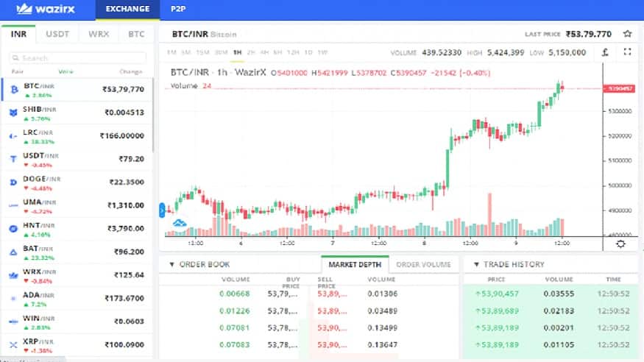This screenshot has width=644, height=362.
Task: Select the WRX market tab
Action: click(x=99, y=34)
